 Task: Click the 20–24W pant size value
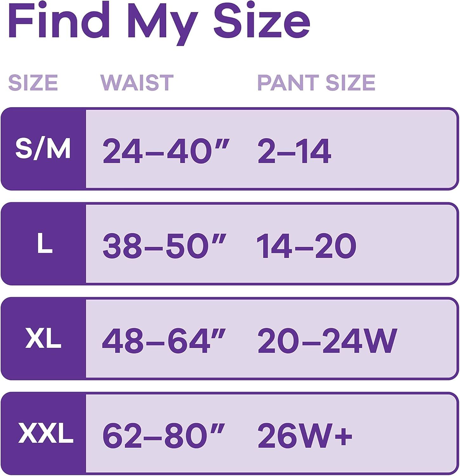(327, 341)
